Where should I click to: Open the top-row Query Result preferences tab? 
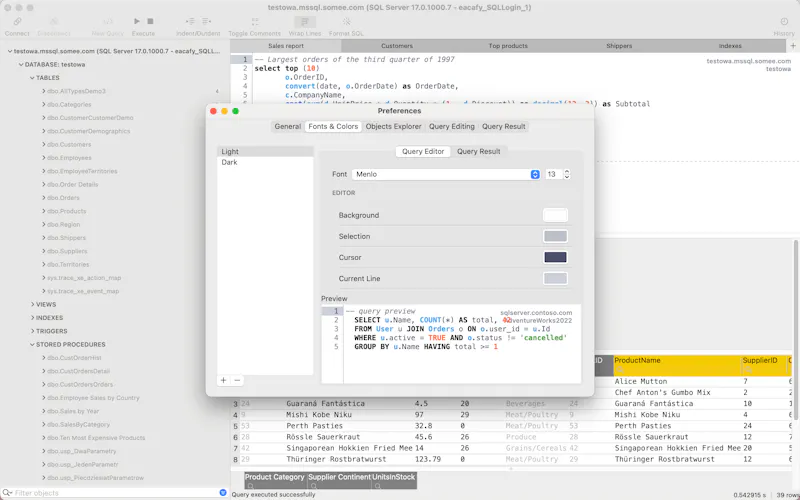tap(504, 127)
